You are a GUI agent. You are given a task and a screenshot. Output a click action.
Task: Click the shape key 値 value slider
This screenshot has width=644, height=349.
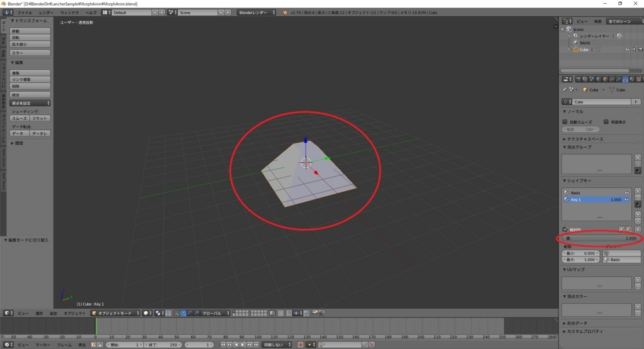(x=601, y=238)
